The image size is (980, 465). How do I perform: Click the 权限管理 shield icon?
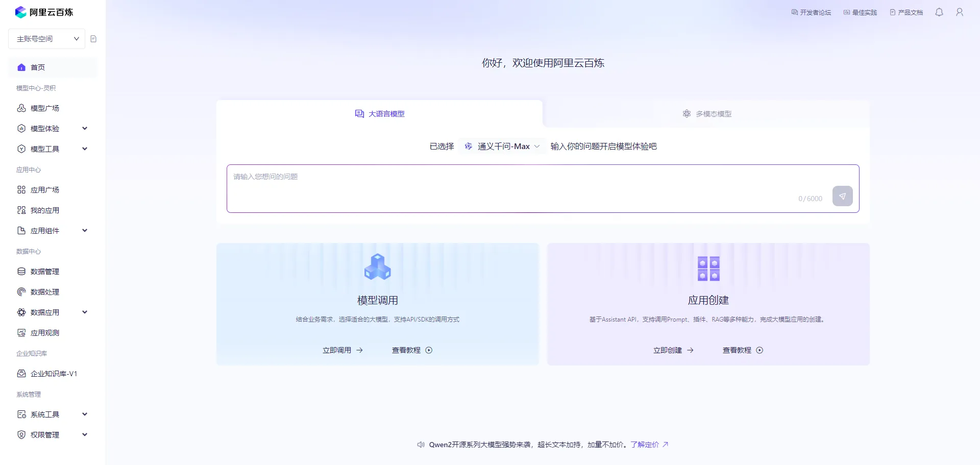pyautogui.click(x=21, y=435)
